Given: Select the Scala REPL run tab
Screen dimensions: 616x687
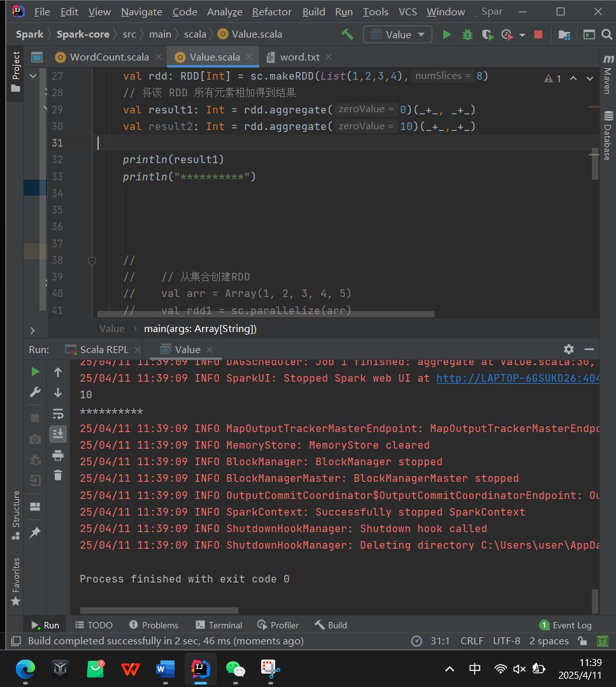Looking at the screenshot, I should point(104,349).
